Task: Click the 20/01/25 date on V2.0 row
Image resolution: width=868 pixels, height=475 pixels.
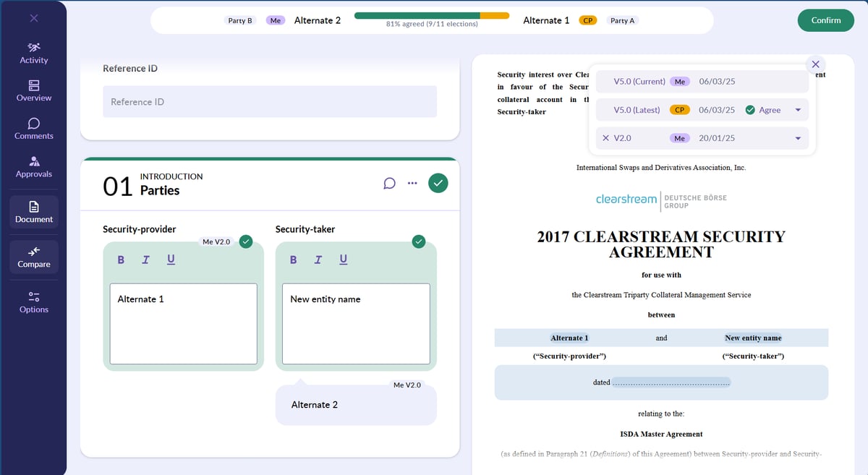Action: [717, 138]
